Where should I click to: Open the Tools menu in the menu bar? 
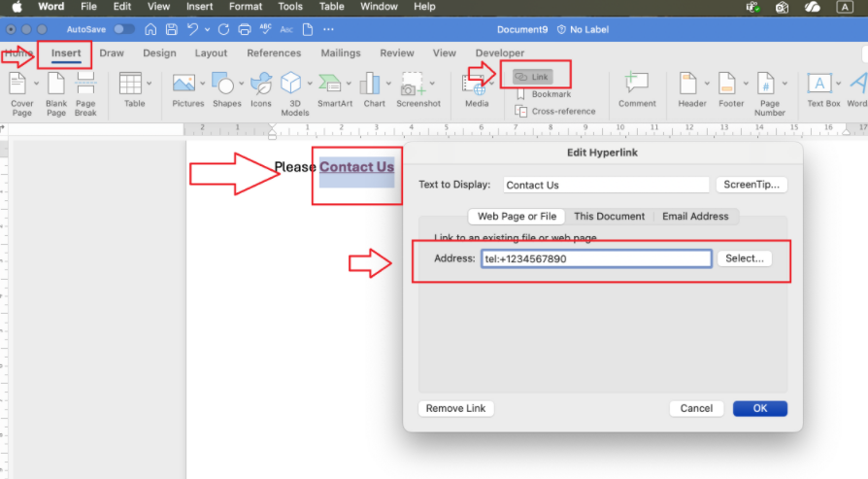point(290,7)
